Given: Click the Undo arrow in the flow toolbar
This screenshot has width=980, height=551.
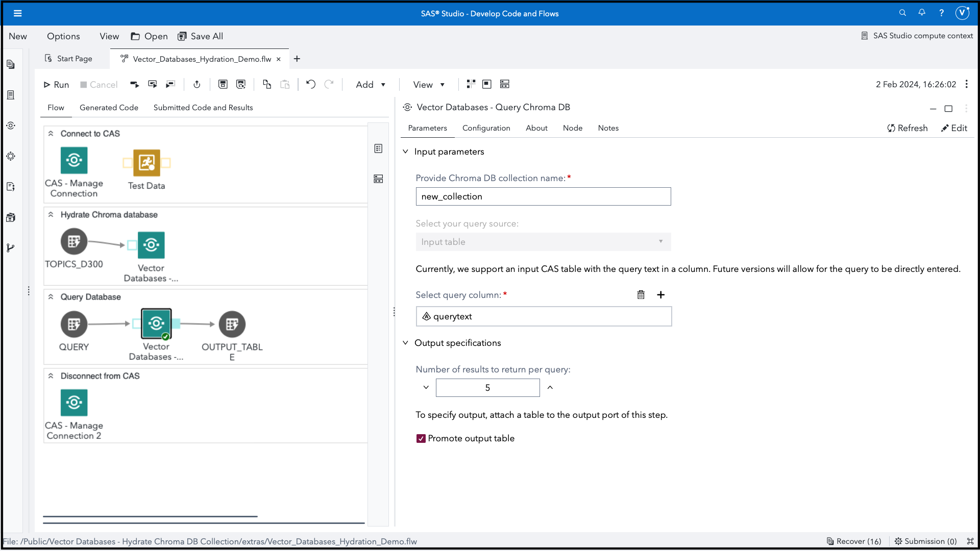Looking at the screenshot, I should 310,84.
